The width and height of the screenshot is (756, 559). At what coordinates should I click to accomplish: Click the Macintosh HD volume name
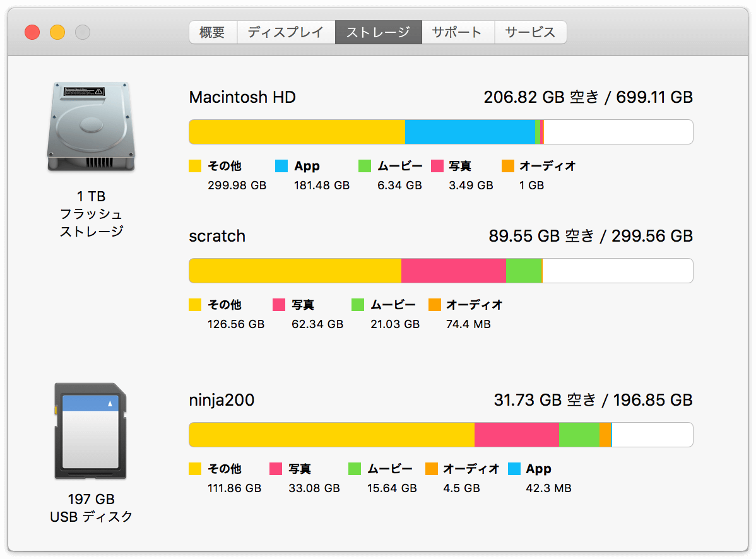(242, 97)
